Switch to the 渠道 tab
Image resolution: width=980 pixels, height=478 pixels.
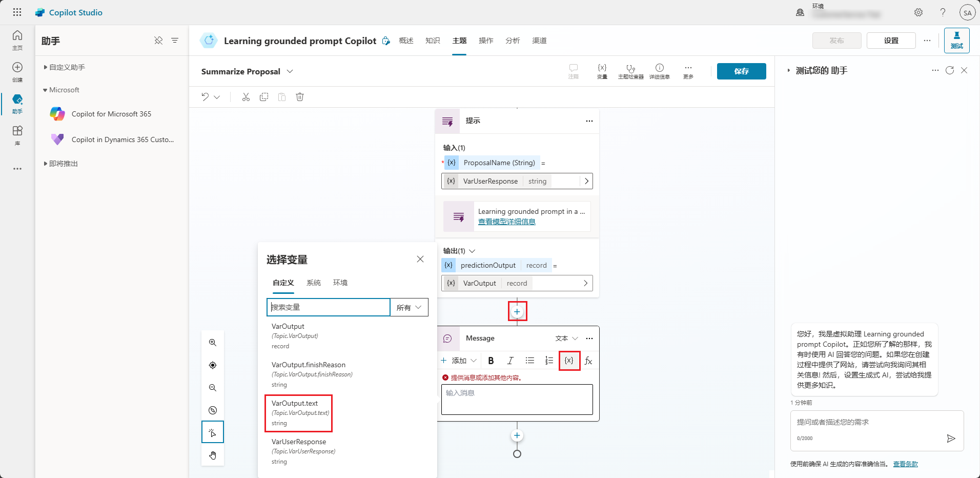click(x=539, y=41)
